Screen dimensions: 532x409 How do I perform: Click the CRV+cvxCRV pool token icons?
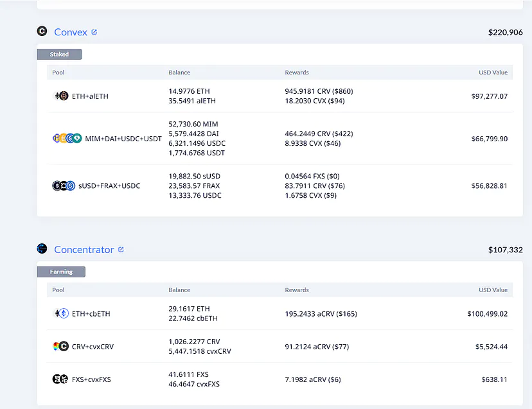(60, 347)
